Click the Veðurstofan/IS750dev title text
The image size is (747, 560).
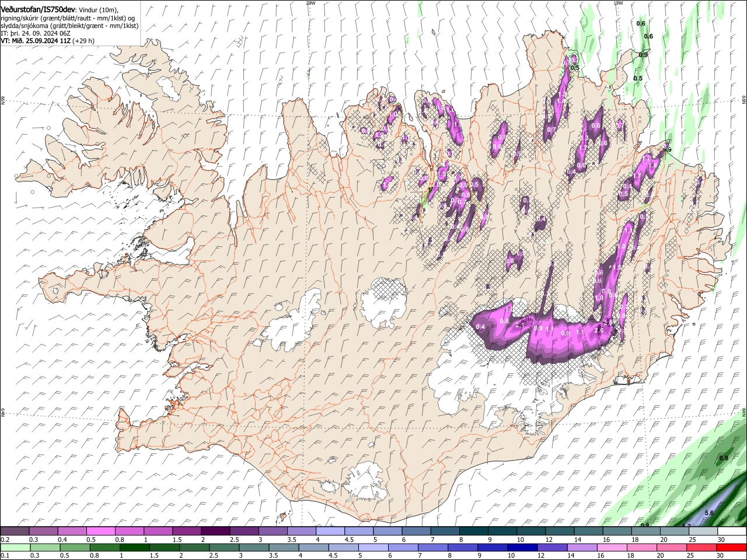tap(38, 10)
